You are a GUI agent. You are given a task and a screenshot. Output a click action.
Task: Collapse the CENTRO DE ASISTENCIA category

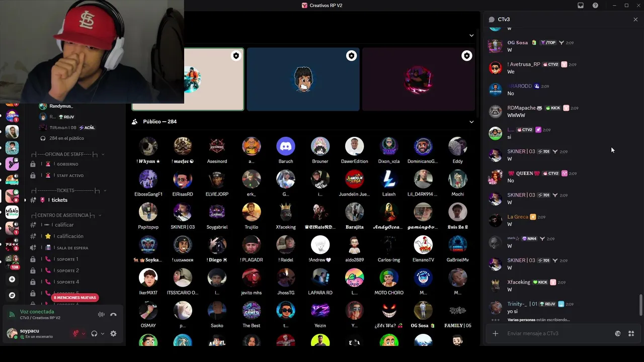(65, 215)
